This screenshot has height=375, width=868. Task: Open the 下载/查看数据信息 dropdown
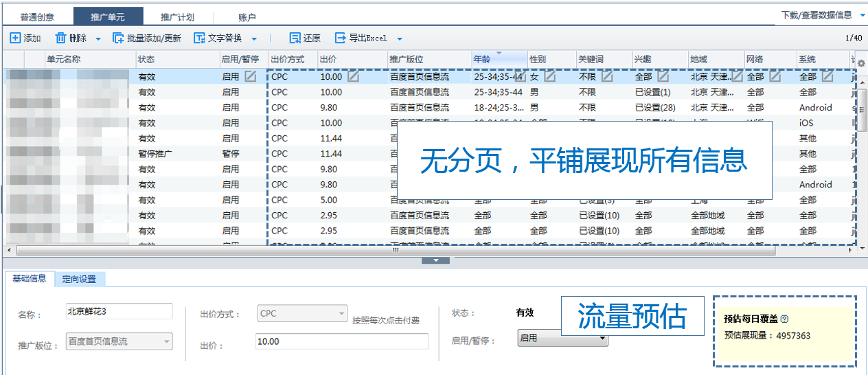click(x=821, y=15)
